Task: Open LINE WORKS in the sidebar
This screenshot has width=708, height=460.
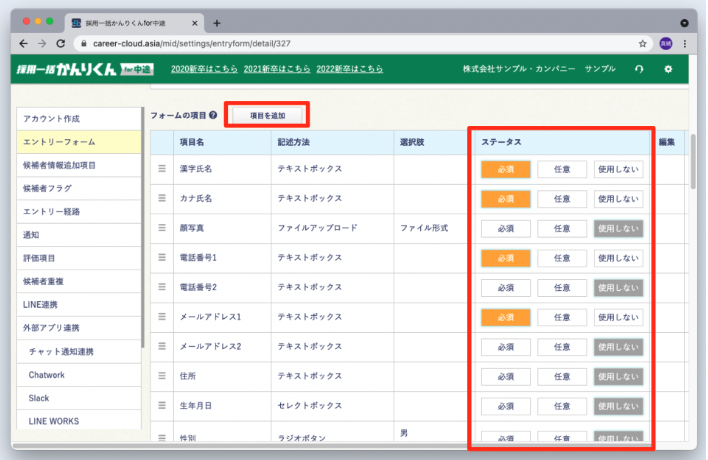Action: pos(79,421)
